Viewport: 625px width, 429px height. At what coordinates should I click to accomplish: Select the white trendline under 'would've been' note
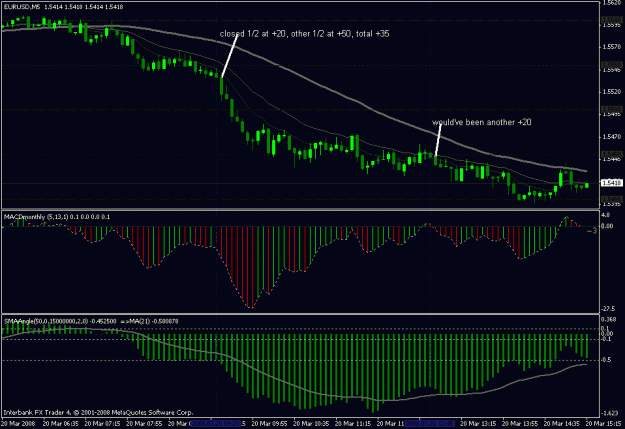[x=438, y=140]
